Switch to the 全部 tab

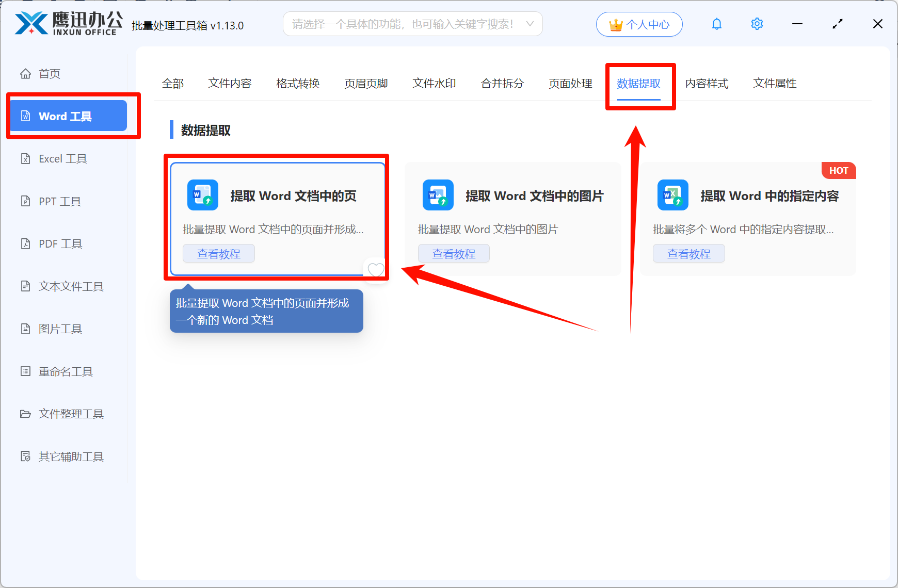point(173,84)
